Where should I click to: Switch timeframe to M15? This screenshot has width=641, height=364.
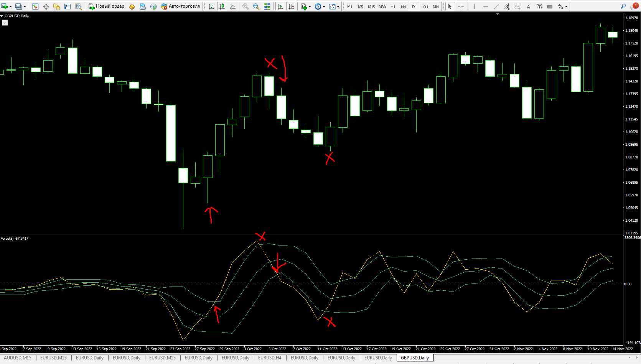(371, 7)
